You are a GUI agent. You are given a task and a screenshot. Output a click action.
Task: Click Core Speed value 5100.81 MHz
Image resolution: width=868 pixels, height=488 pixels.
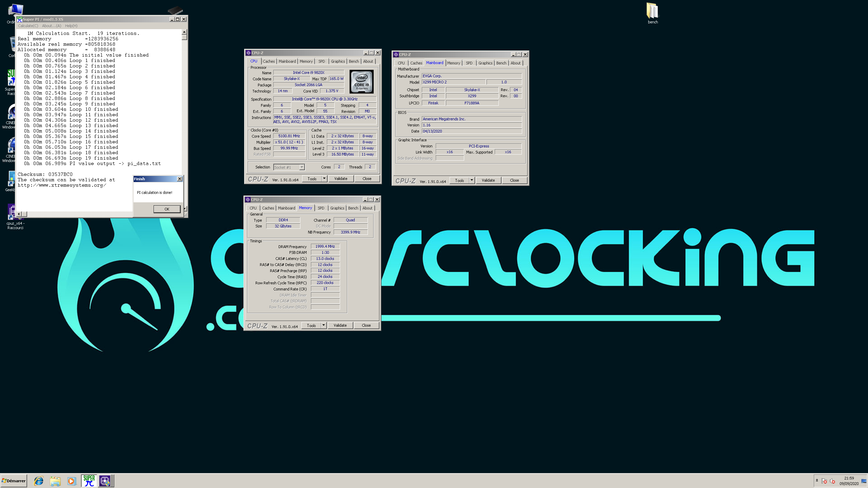pos(289,136)
